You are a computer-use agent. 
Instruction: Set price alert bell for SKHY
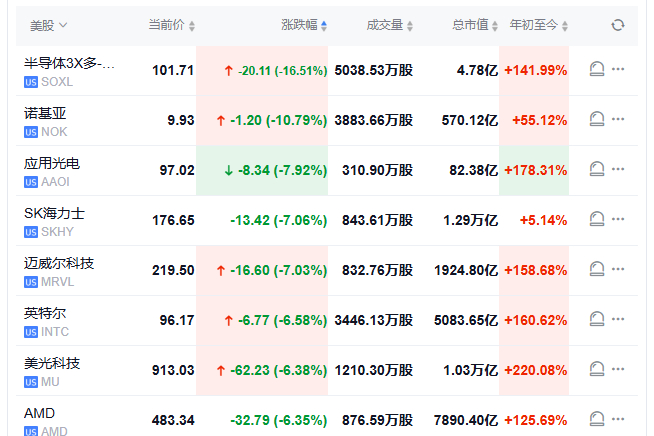(597, 219)
